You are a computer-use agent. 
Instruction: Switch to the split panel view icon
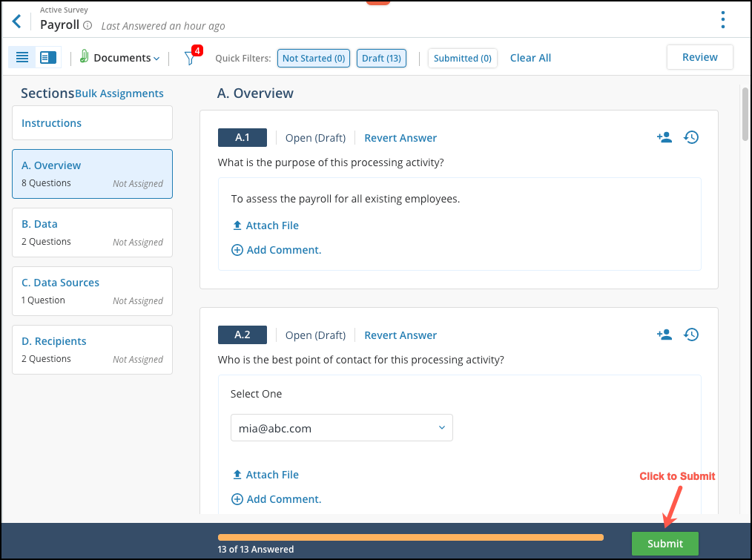tap(48, 58)
